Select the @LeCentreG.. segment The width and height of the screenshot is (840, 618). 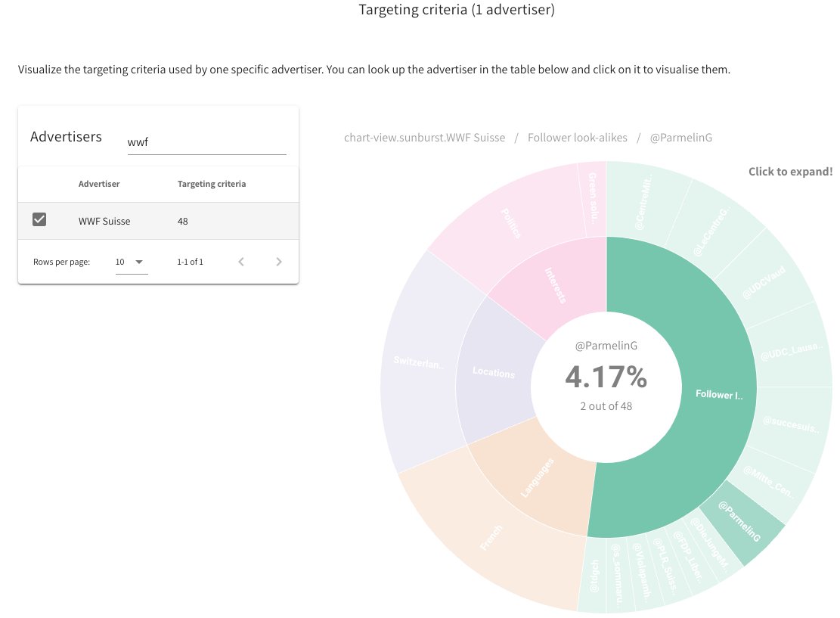[x=711, y=231]
